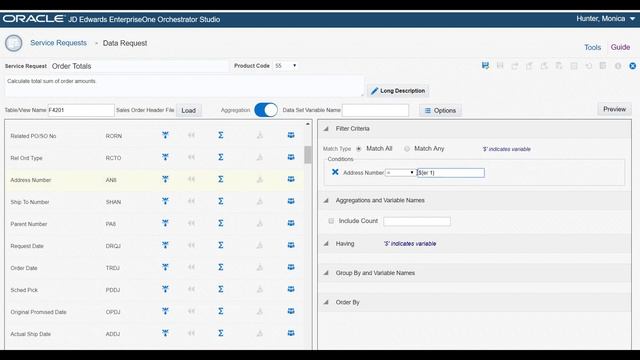Collapse the Having section
Image resolution: width=640 pixels, height=360 pixels.
[326, 244]
